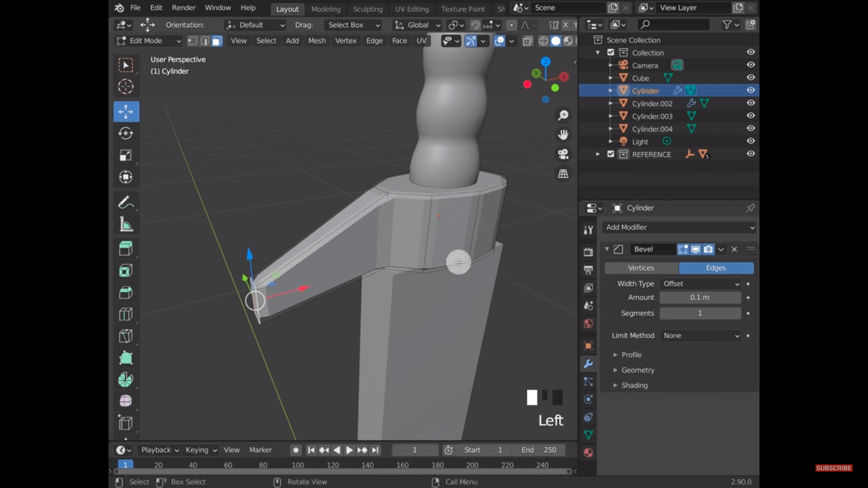Open the Limit Method dropdown
The height and width of the screenshot is (488, 868).
[700, 335]
